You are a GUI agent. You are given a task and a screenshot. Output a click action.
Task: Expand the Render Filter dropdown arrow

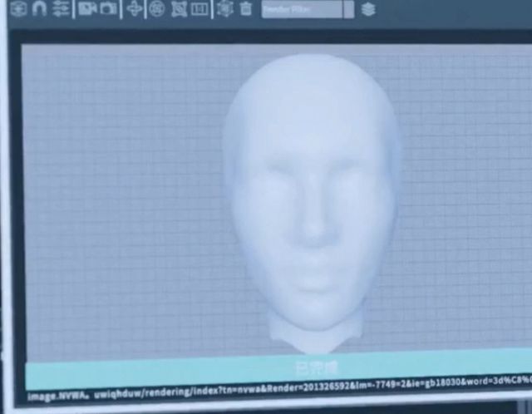point(348,9)
